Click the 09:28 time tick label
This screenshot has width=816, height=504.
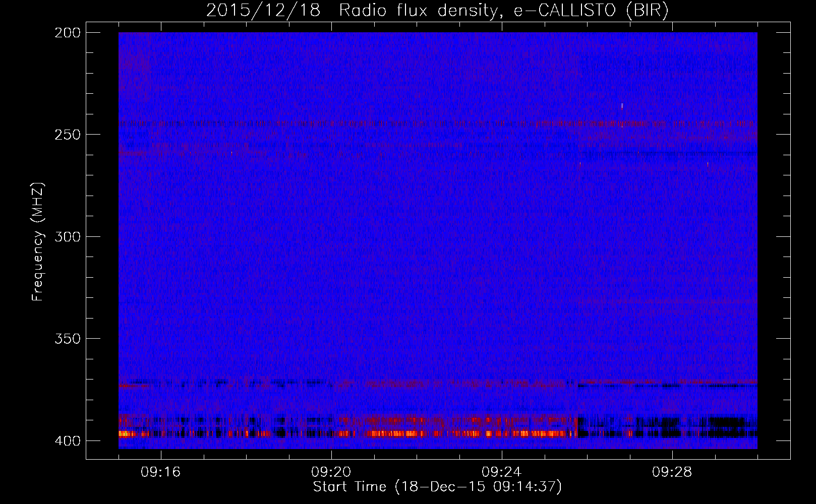[x=672, y=472]
